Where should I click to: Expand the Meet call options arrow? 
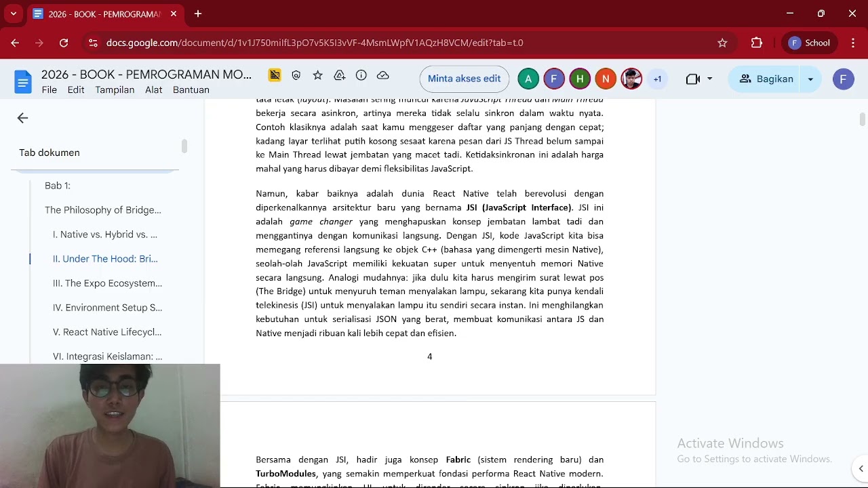click(x=709, y=79)
